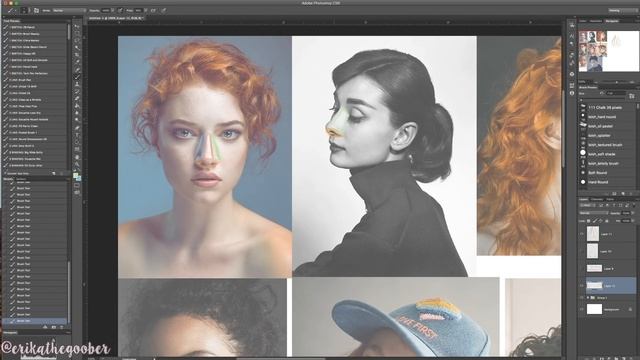Click the Untitled-1 document tab
The height and width of the screenshot is (360, 640).
(116, 18)
